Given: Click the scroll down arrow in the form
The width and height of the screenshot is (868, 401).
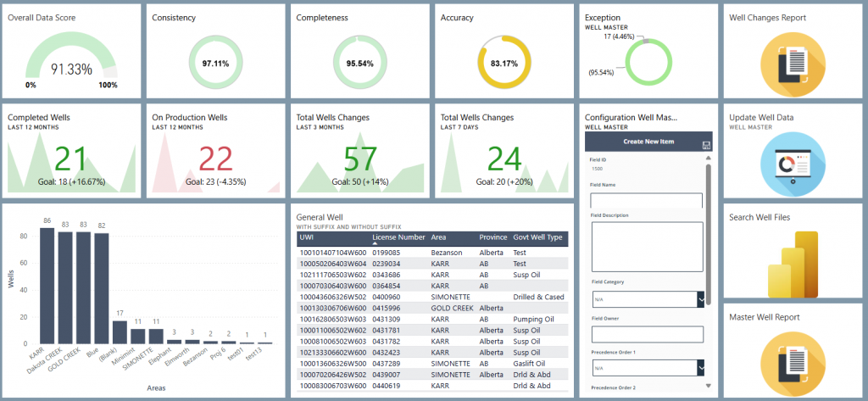Looking at the screenshot, I should (708, 385).
